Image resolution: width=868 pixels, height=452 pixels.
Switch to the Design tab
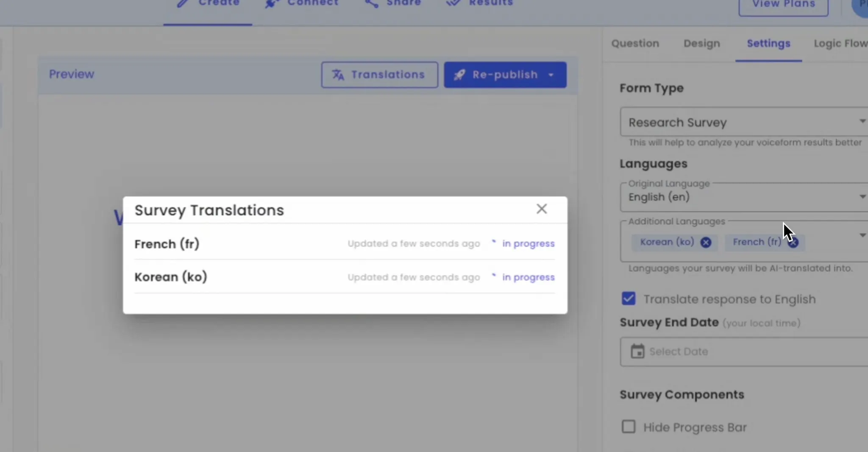tap(701, 43)
